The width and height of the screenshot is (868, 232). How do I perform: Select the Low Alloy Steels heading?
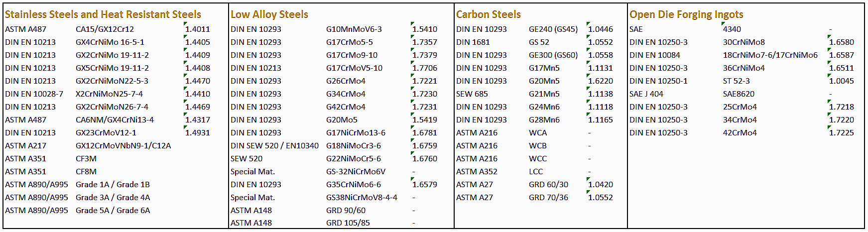coord(269,14)
